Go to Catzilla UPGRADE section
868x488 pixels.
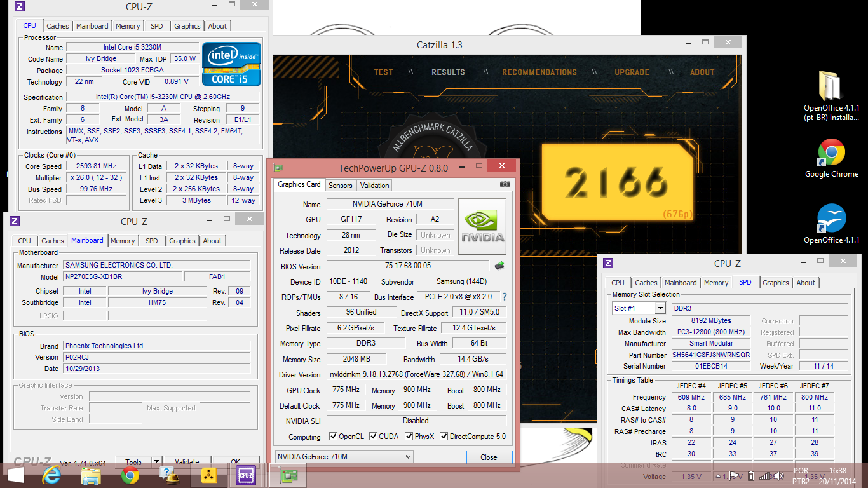click(632, 72)
